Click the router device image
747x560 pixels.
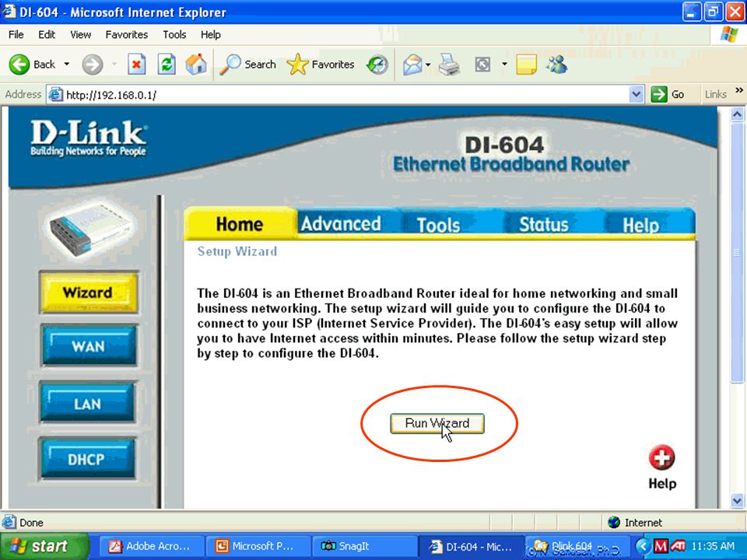click(89, 230)
